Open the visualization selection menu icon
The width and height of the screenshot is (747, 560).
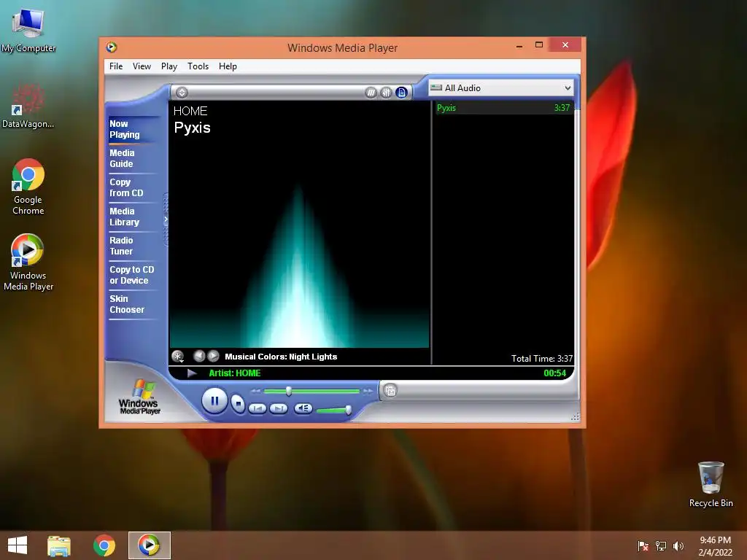pos(178,356)
